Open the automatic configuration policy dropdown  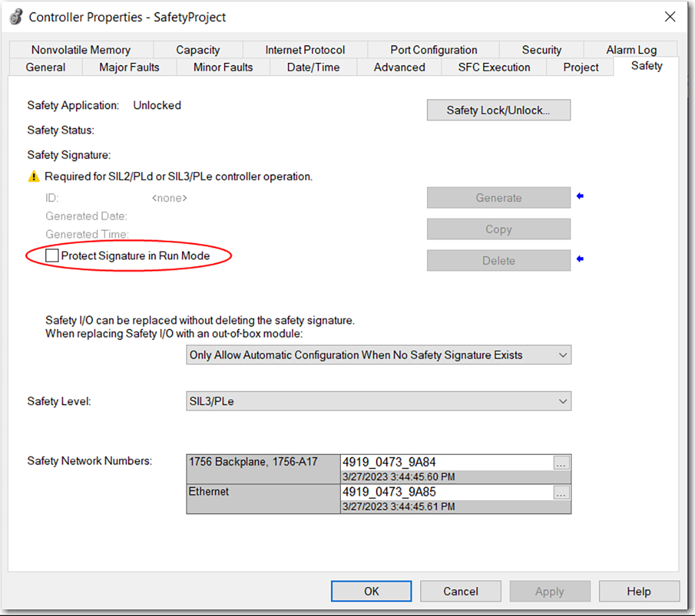pyautogui.click(x=563, y=355)
